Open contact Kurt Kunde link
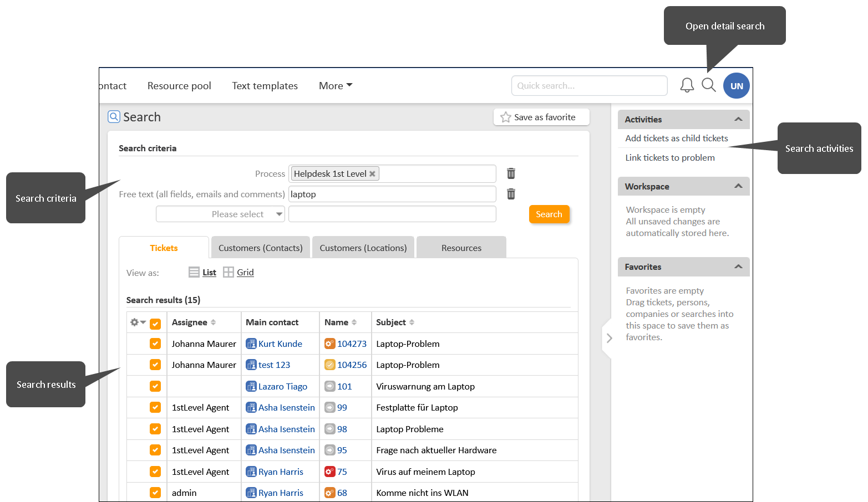The width and height of the screenshot is (868, 502). [280, 344]
